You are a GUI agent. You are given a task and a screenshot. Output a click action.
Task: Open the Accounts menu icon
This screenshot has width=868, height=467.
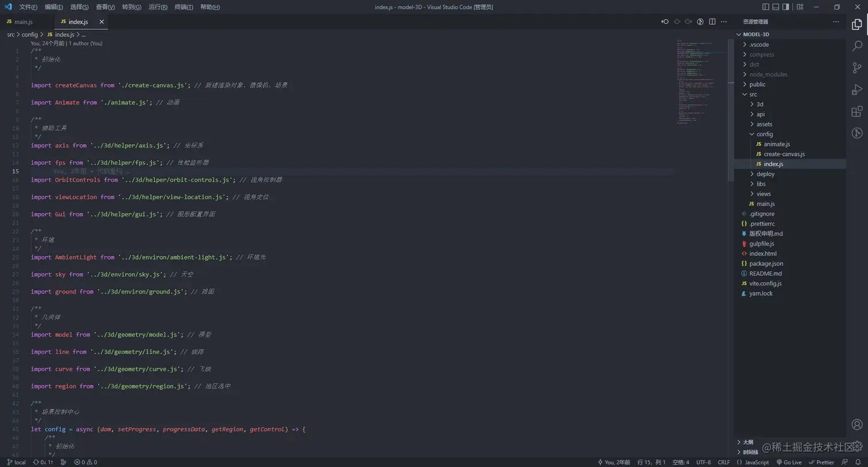pyautogui.click(x=857, y=424)
